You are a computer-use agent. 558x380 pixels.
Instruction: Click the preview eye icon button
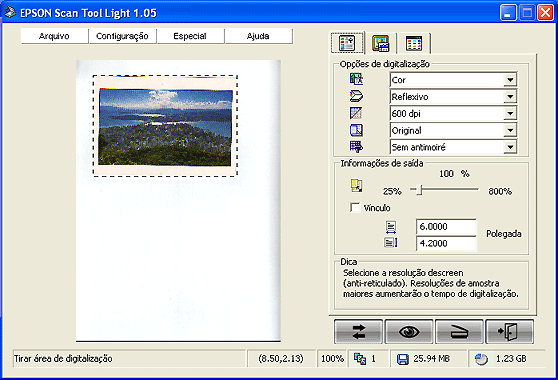coord(409,332)
